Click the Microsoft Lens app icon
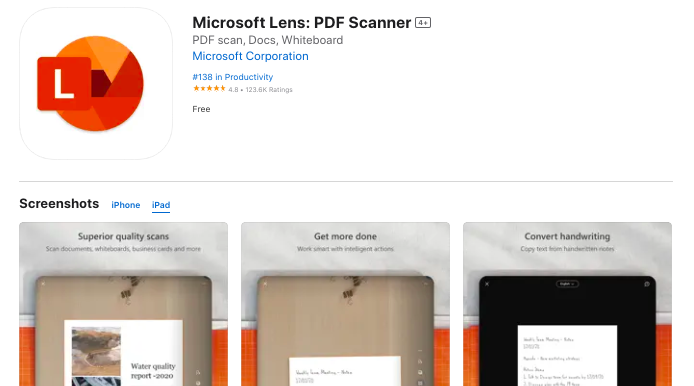694x386 pixels. pos(96,84)
